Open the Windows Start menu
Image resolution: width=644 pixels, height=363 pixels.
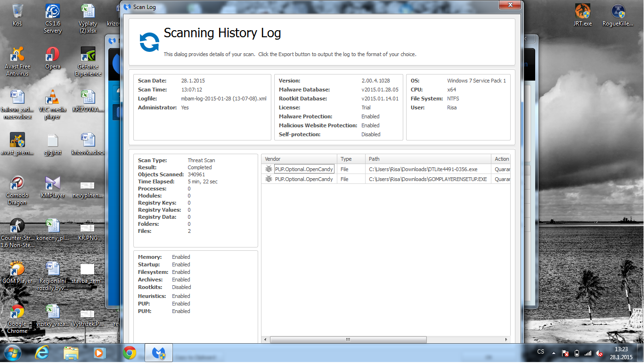coord(12,353)
